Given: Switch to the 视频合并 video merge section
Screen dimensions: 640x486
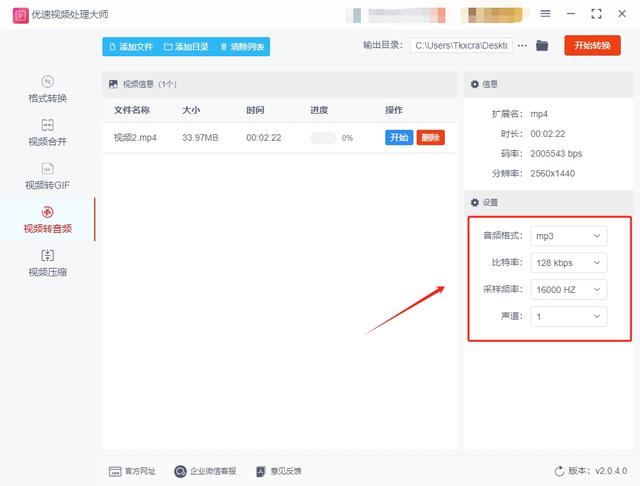Looking at the screenshot, I should coord(47,133).
